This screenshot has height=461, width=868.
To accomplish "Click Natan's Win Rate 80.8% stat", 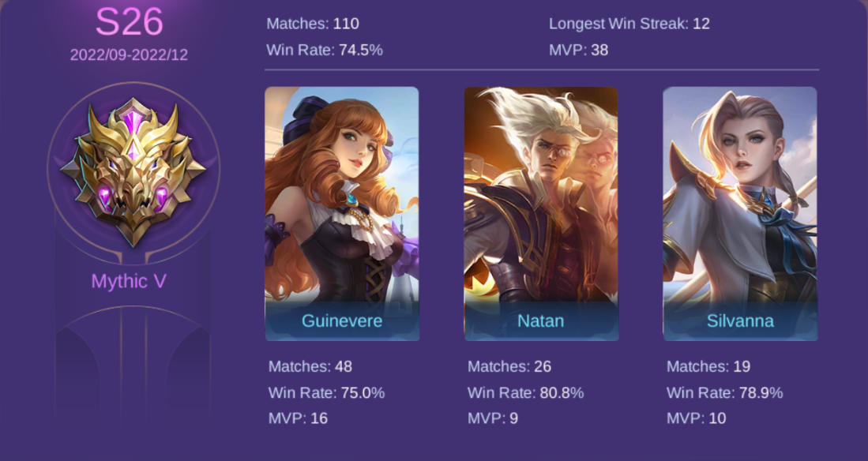I will [x=525, y=393].
